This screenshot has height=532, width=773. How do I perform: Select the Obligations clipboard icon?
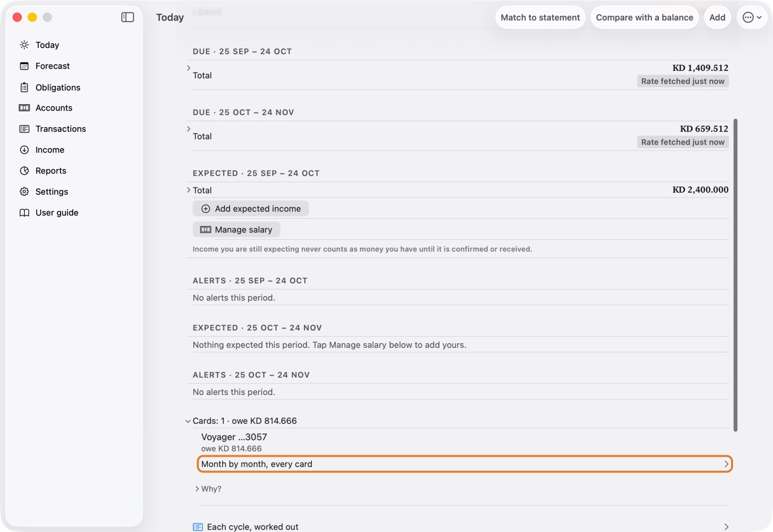(x=24, y=87)
